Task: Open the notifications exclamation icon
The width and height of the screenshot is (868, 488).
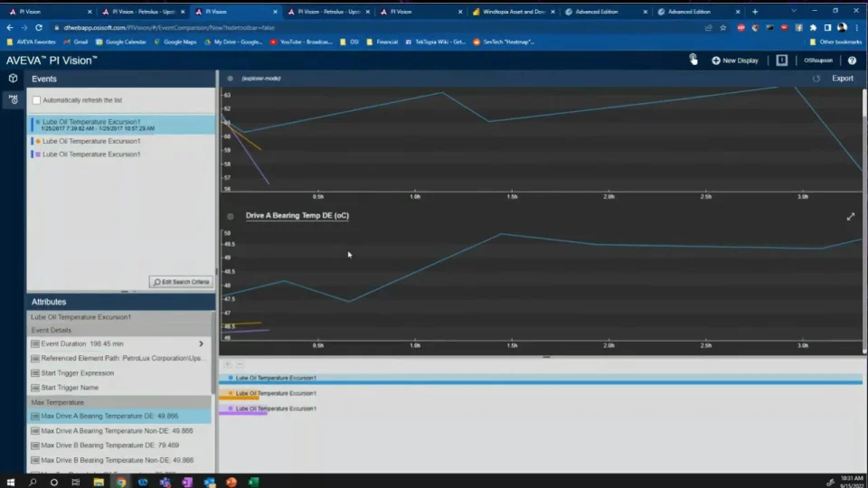Action: point(781,61)
